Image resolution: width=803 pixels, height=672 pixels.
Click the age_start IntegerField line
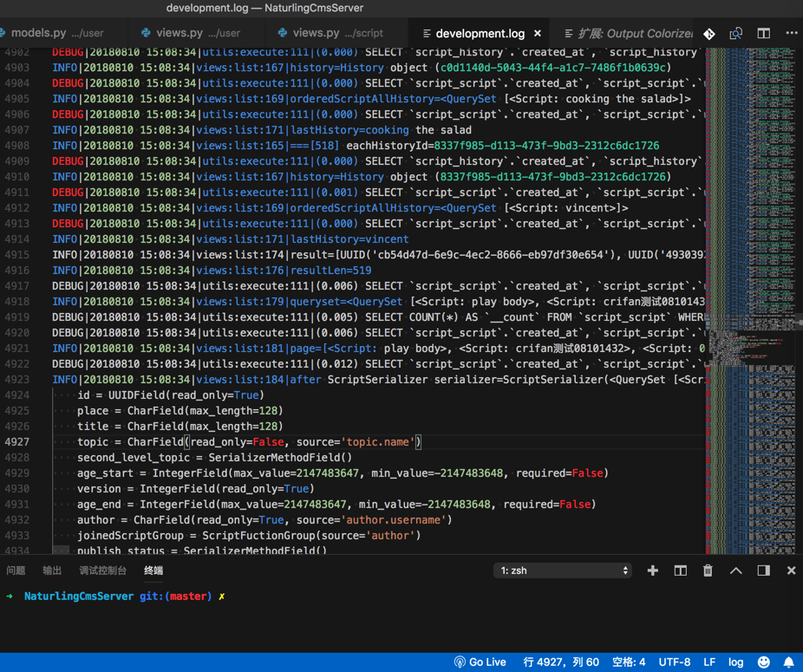pyautogui.click(x=343, y=473)
